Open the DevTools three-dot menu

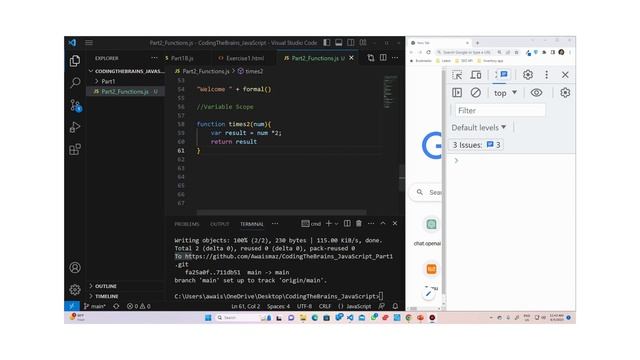coord(547,75)
